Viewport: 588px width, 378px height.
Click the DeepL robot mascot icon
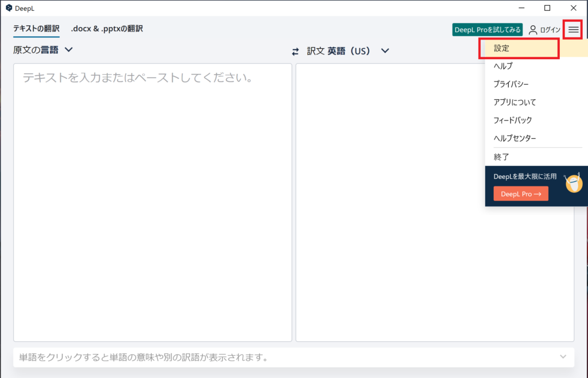coord(574,182)
